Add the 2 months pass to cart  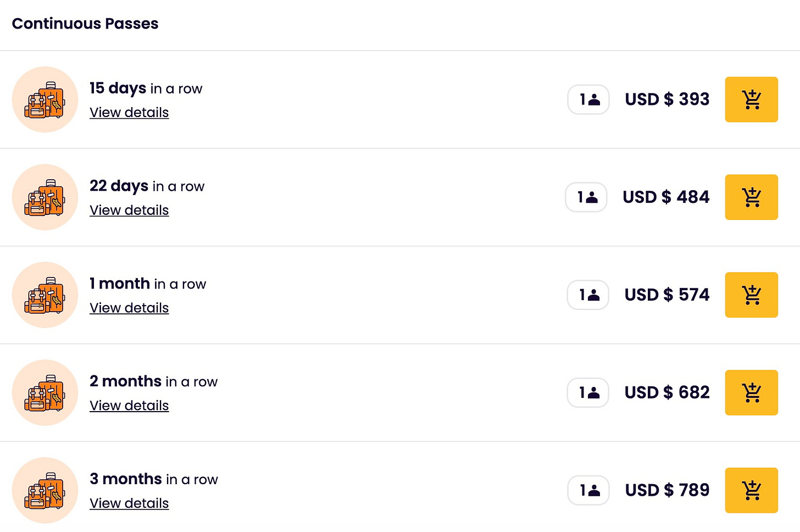click(751, 392)
